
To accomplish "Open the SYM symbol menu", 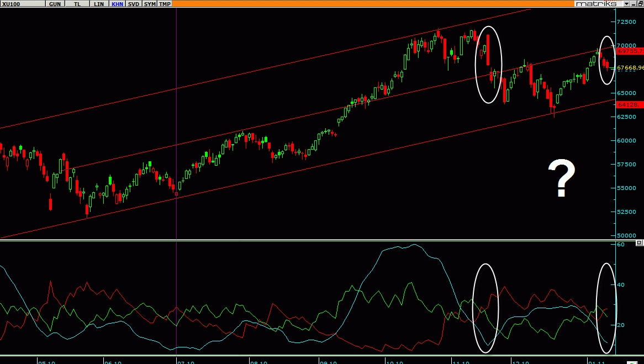I will point(150,4).
